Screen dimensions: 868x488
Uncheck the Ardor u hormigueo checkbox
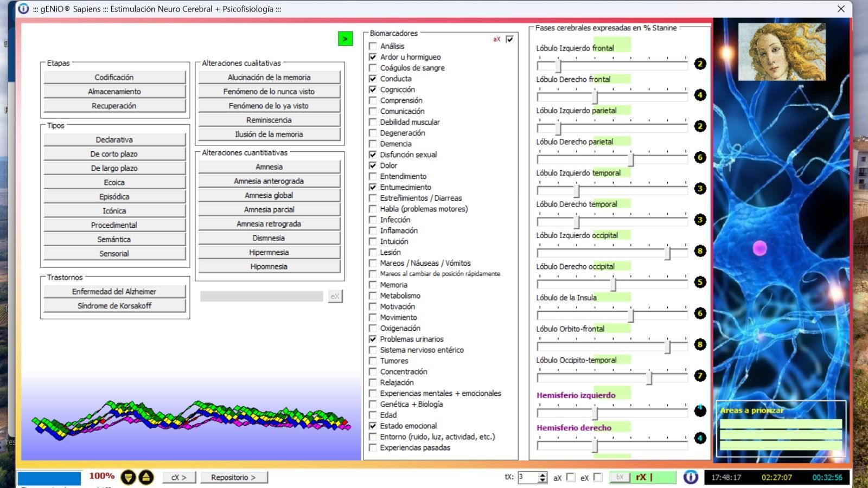pos(373,57)
